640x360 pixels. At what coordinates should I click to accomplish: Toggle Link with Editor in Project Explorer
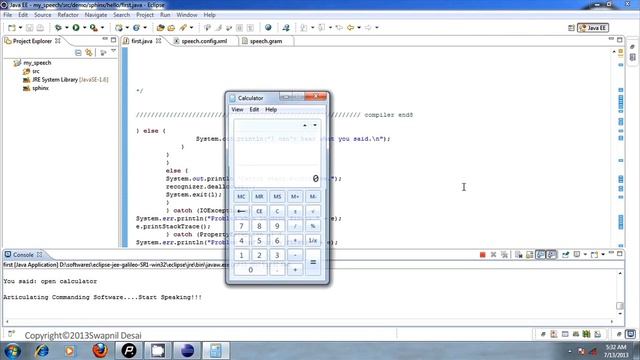pyautogui.click(x=89, y=53)
